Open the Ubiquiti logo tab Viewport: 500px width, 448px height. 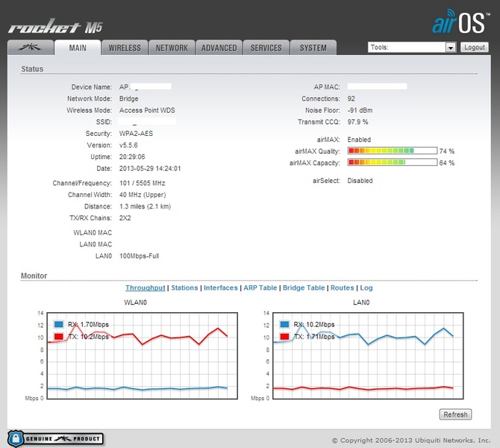[31, 48]
